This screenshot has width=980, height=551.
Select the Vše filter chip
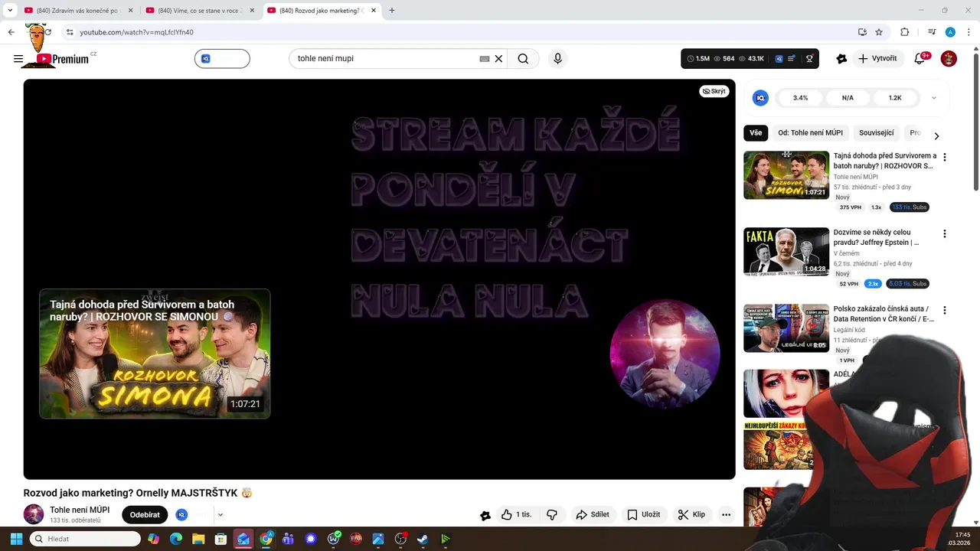coord(756,132)
